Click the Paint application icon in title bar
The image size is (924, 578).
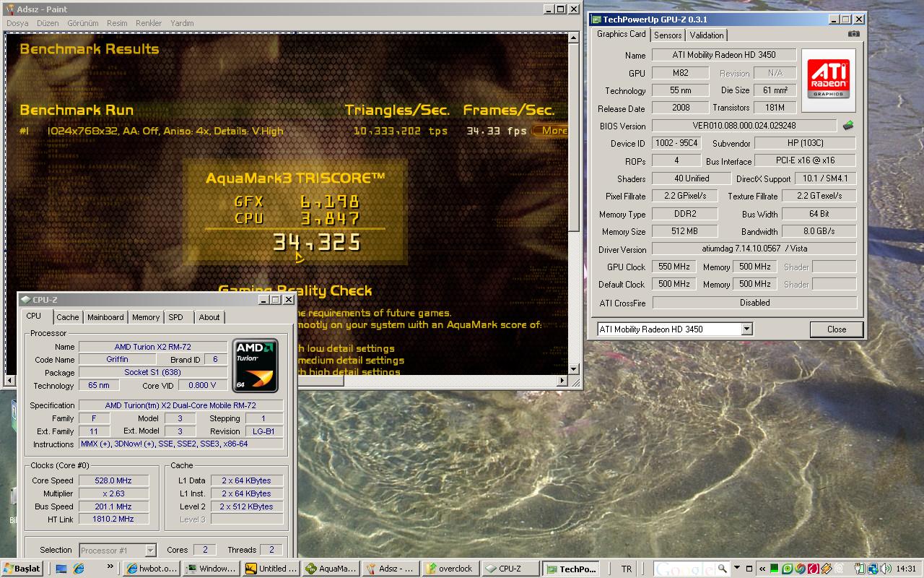coord(9,9)
